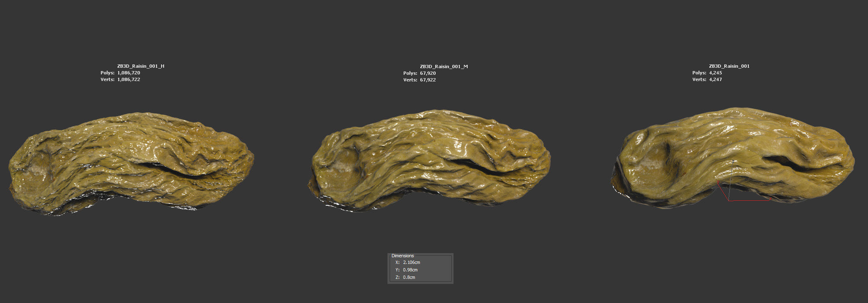The image size is (868, 303).
Task: Click the ZB3D_Raisin_001_H label
Action: [141, 66]
